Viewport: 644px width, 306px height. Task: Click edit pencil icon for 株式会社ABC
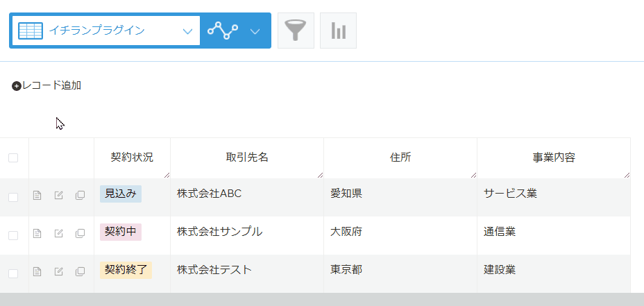tap(59, 195)
